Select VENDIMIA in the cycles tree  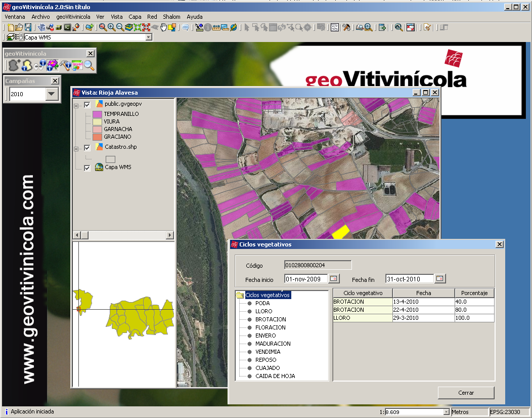click(x=268, y=352)
